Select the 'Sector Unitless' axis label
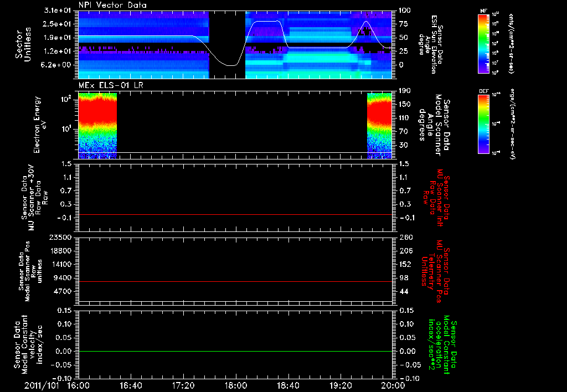The width and height of the screenshot is (567, 392). [x=23, y=44]
